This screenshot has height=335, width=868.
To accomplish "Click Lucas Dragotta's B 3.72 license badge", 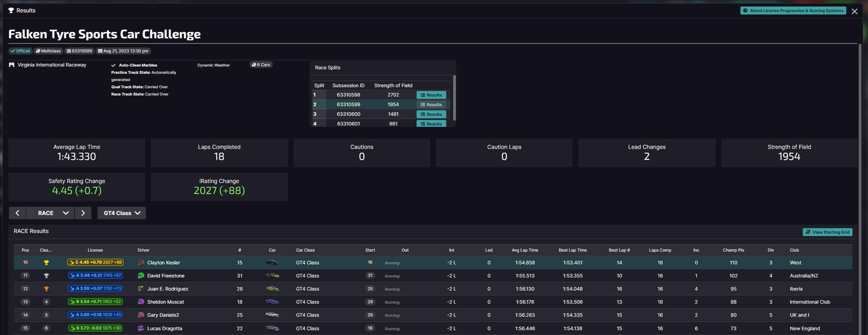I will pyautogui.click(x=95, y=328).
